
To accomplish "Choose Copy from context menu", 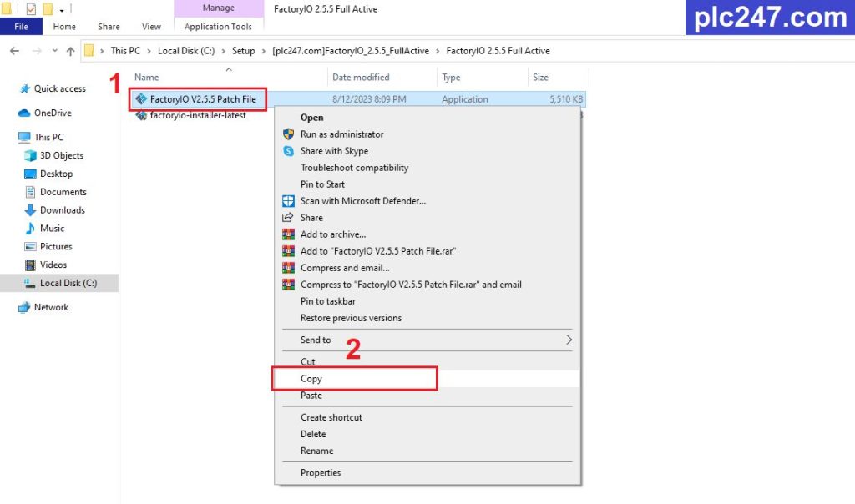I will [x=427, y=379].
